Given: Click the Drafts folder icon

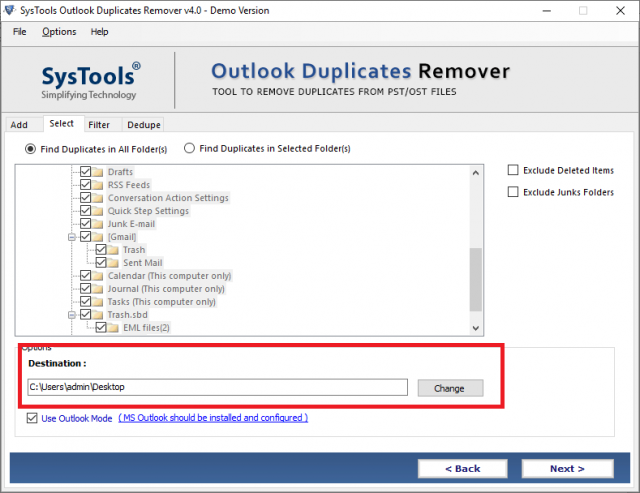Looking at the screenshot, I should 98,172.
